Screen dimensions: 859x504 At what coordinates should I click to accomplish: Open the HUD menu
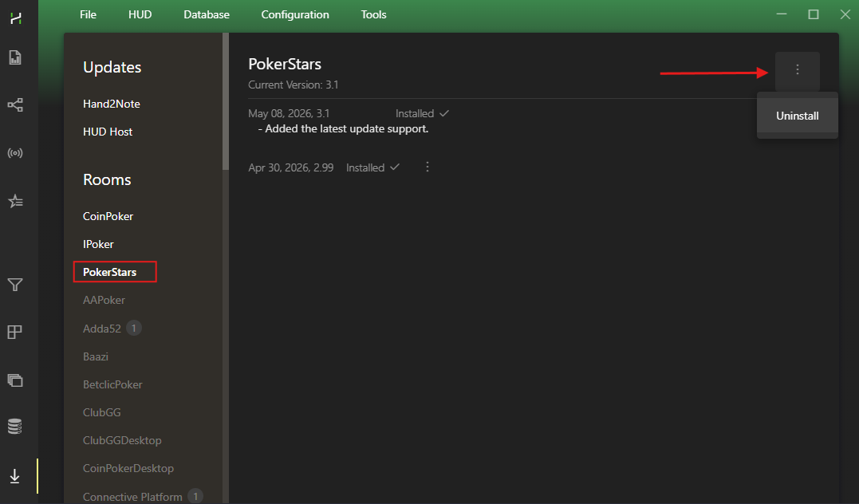[x=140, y=15]
